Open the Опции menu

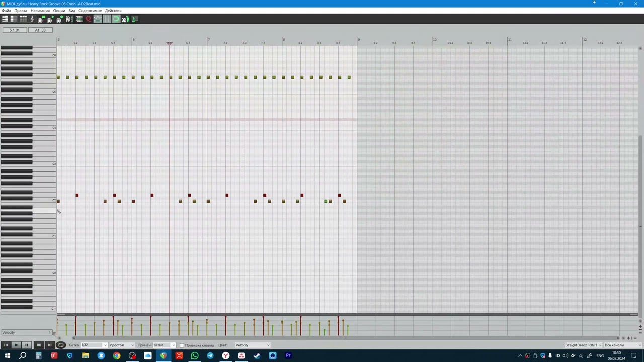tap(59, 11)
